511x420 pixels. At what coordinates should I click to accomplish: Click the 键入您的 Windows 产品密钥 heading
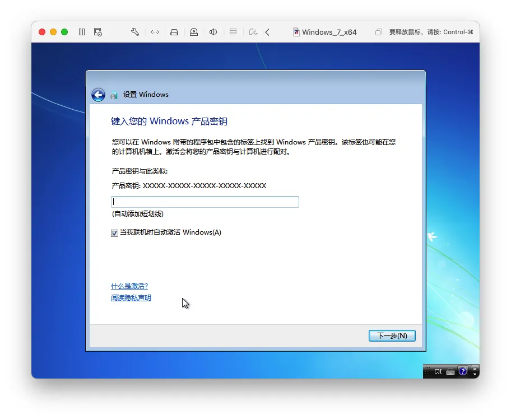[x=169, y=121]
